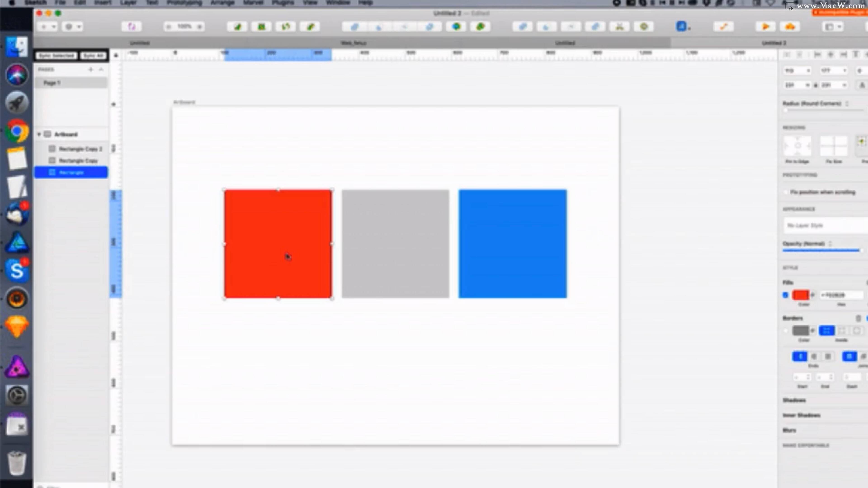This screenshot has width=868, height=488.
Task: Select the first border Ends cap option
Action: click(x=800, y=356)
